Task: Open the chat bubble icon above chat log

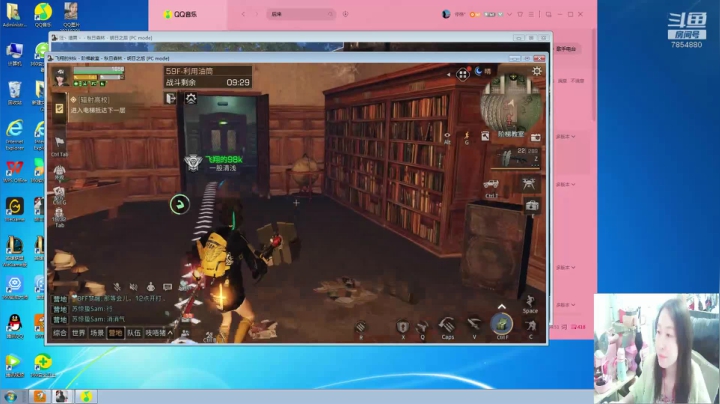Action: (x=168, y=287)
